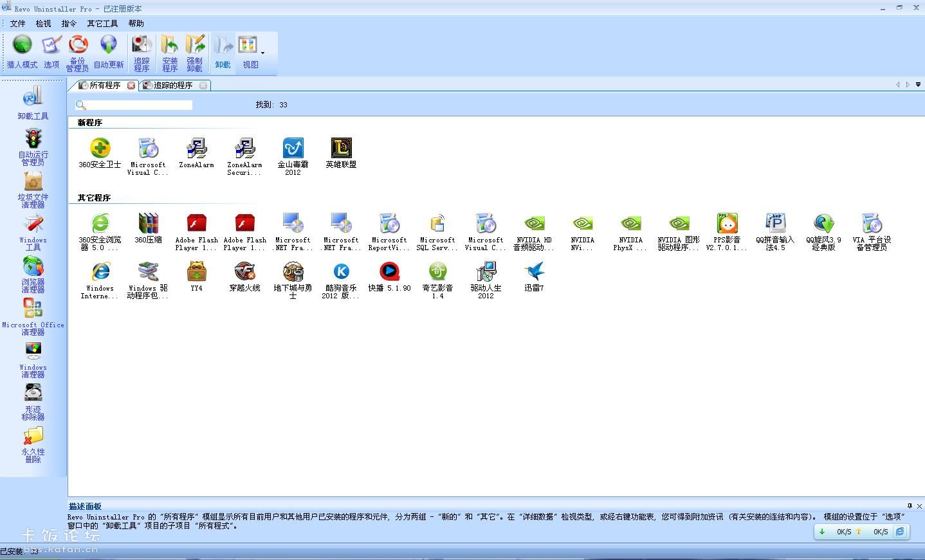Open Windows Tools (Windows工具) in sidebar
Viewport: 925px width, 560px height.
click(33, 232)
